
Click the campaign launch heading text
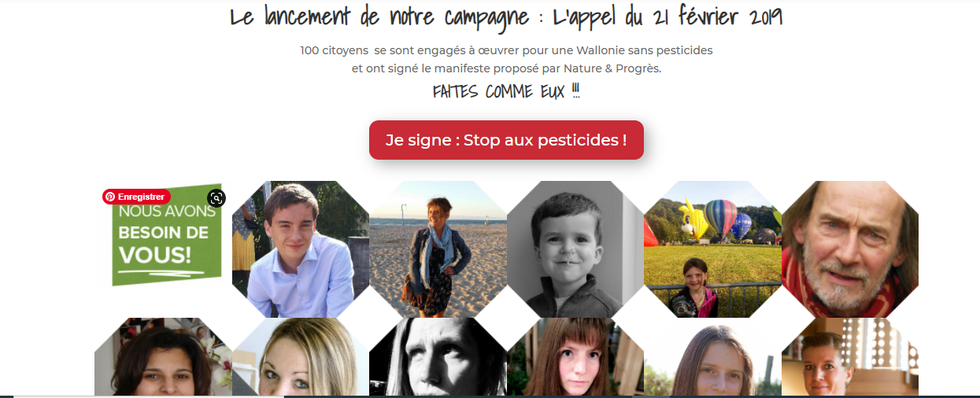pyautogui.click(x=506, y=17)
